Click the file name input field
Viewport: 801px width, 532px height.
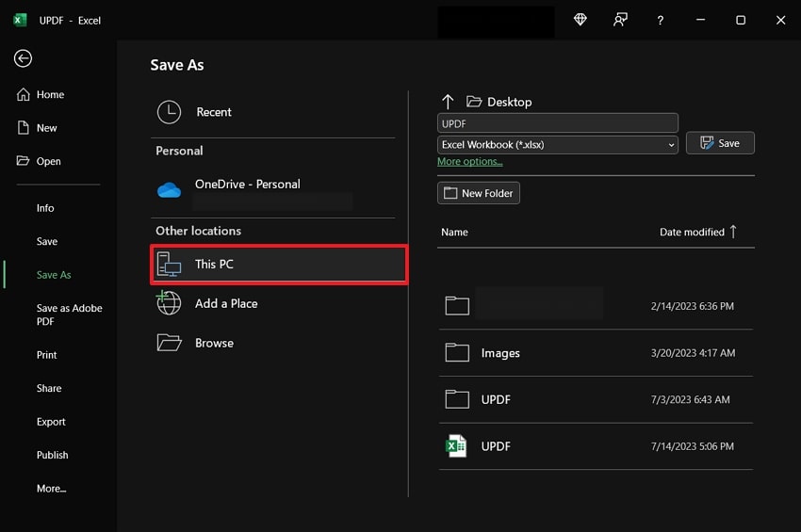[x=557, y=123]
